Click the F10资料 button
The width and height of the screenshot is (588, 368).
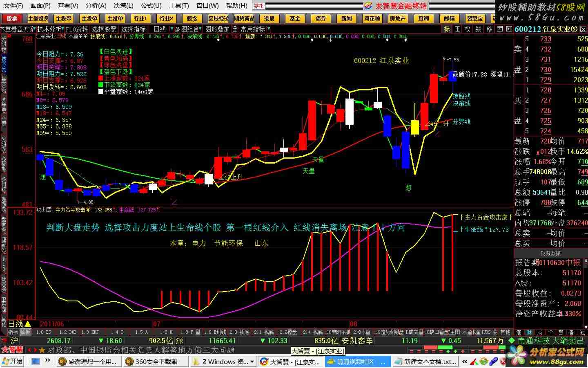(77, 29)
